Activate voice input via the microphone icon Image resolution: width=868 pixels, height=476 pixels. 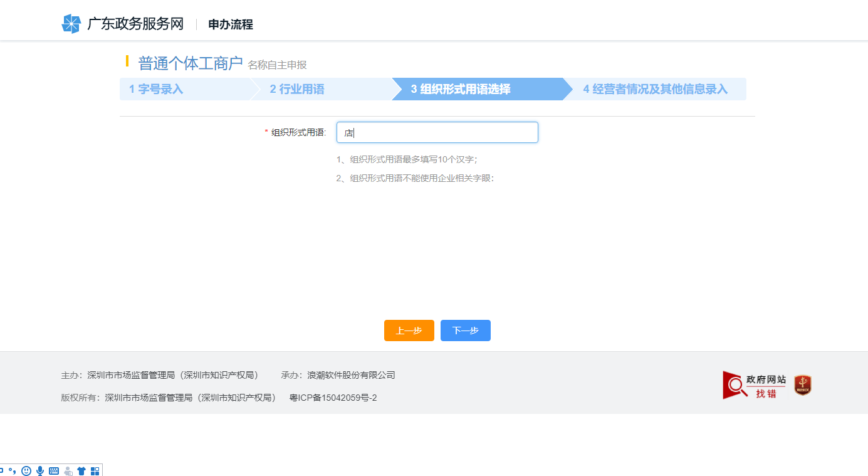tap(40, 470)
